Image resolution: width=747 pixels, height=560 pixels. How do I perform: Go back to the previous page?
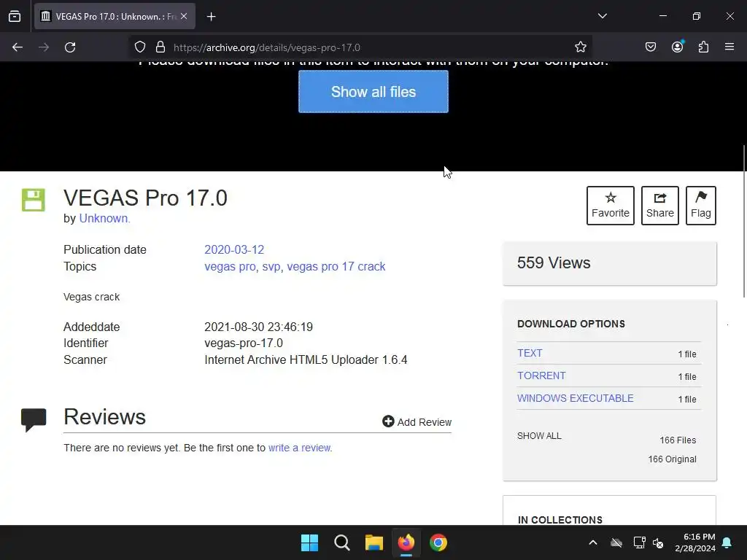pyautogui.click(x=18, y=47)
